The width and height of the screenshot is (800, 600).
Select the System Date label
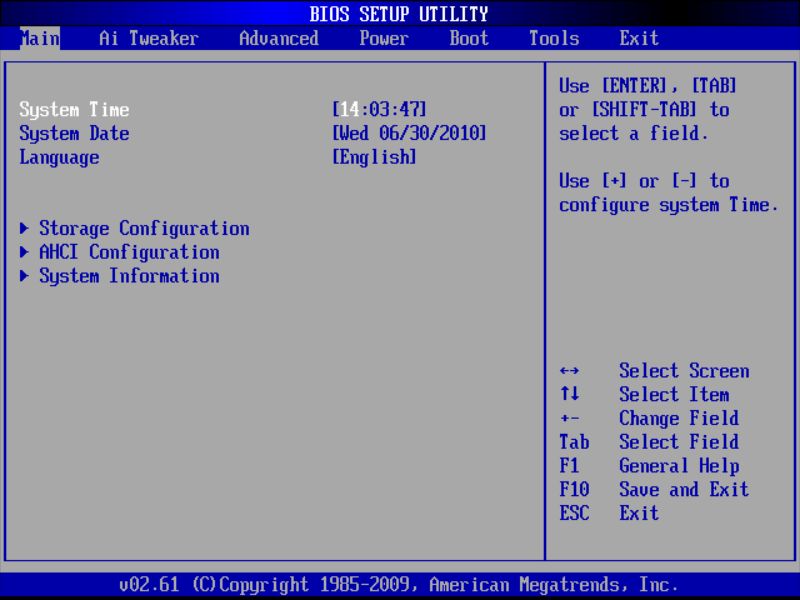74,134
